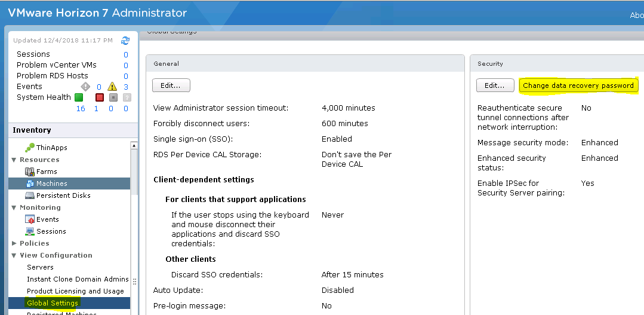This screenshot has width=644, height=315.
Task: Click the Persistent Disks drive icon
Action: [30, 195]
